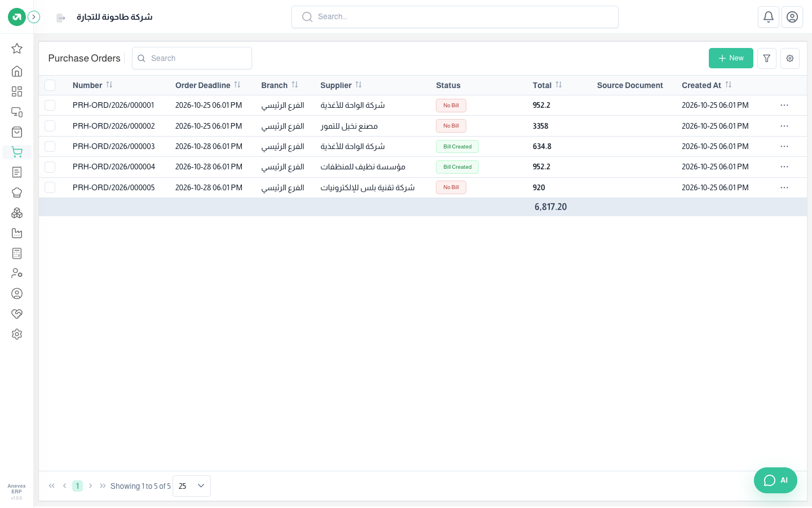Screen dimensions: 812x508
Task: Open the handshake heart icon in sidebar
Action: (x=17, y=314)
